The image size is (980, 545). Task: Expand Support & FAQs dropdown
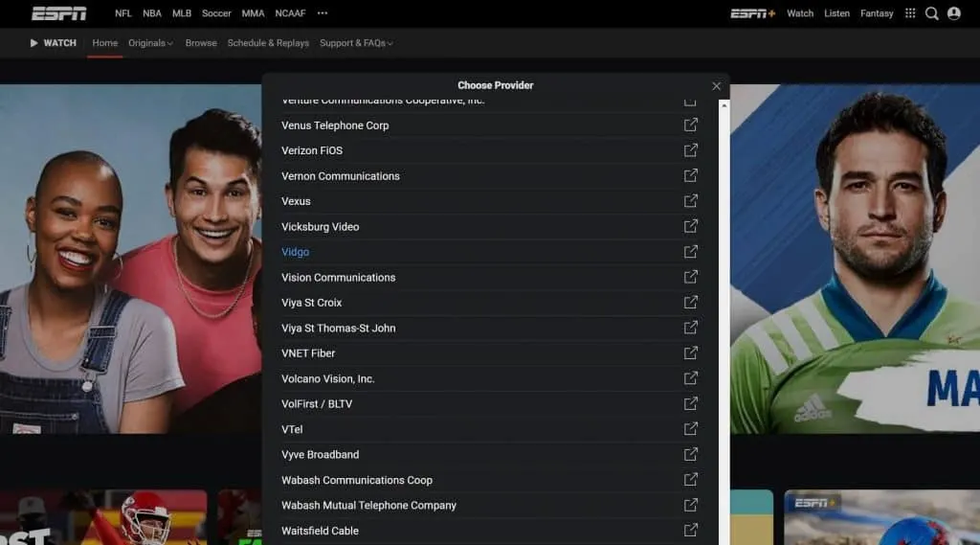pos(356,43)
